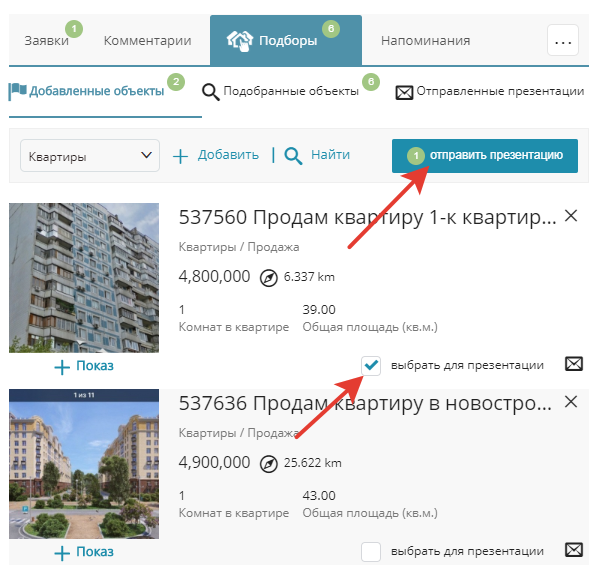This screenshot has width=601, height=573.
Task: Open Подобранные объекты sub-tab
Action: pos(281,91)
